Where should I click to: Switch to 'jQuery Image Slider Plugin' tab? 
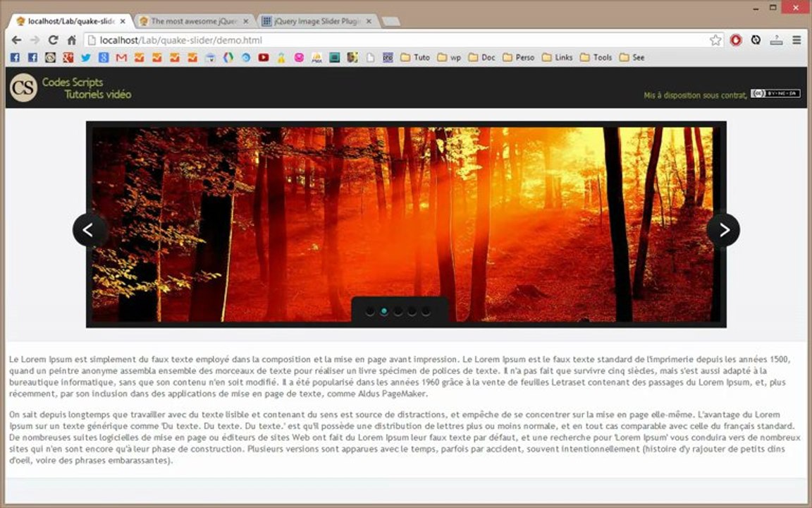click(317, 21)
